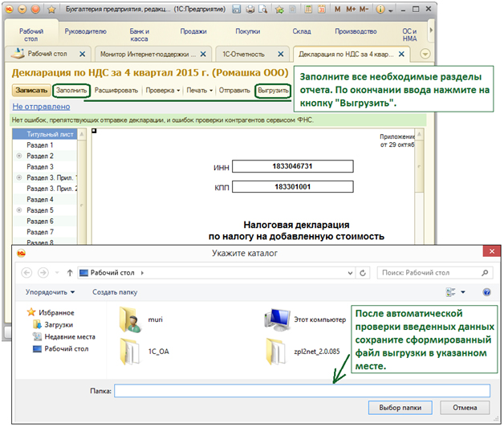
Task: Open the Производство section
Action: (356, 31)
